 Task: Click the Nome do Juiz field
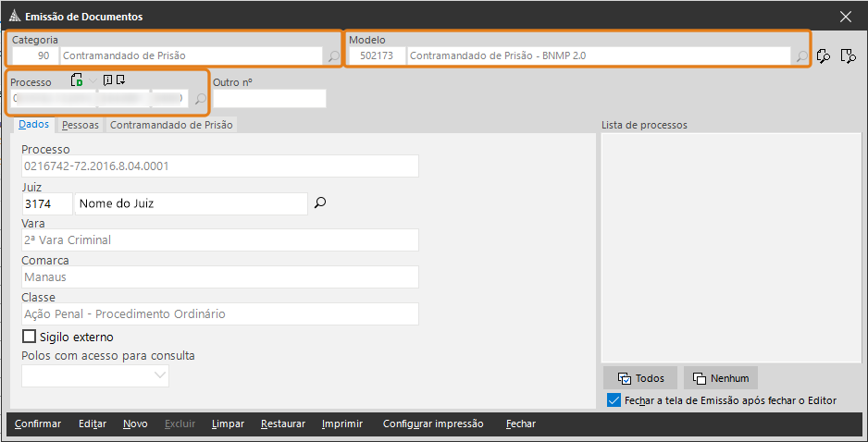tap(191, 203)
